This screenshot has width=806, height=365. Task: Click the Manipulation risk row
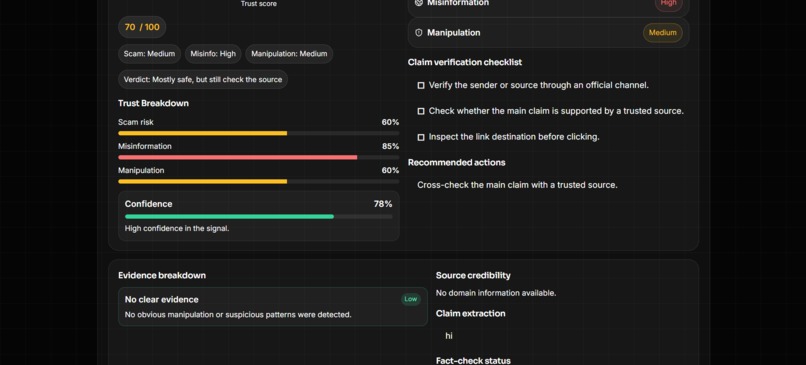click(x=548, y=33)
